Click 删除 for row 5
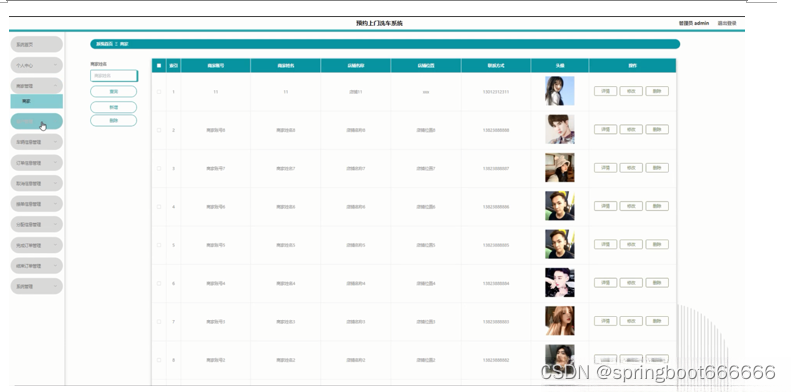The height and width of the screenshot is (392, 791). pos(657,244)
